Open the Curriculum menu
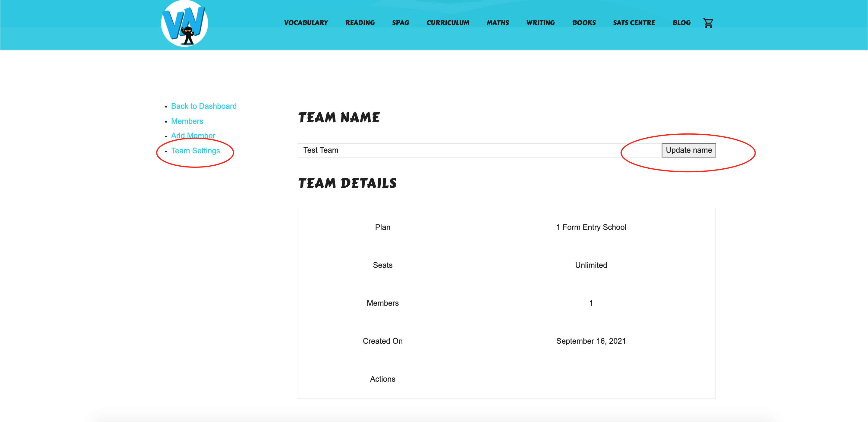 (x=448, y=23)
